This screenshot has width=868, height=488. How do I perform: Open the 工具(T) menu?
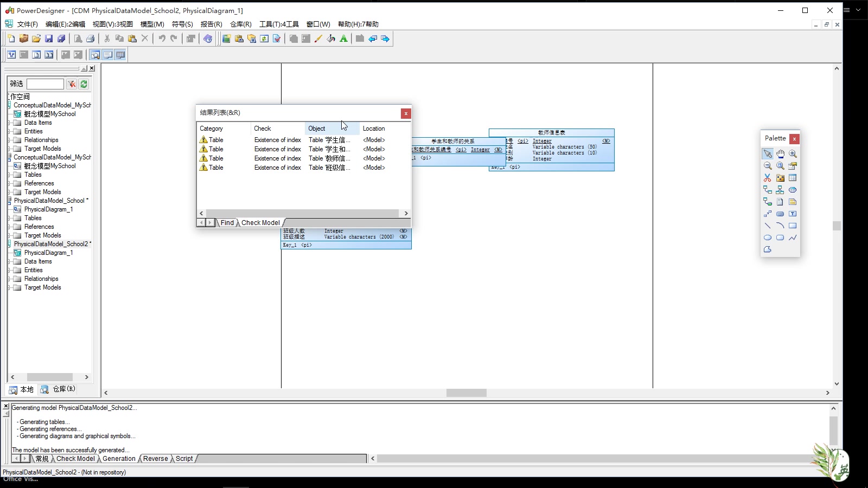pyautogui.click(x=279, y=24)
